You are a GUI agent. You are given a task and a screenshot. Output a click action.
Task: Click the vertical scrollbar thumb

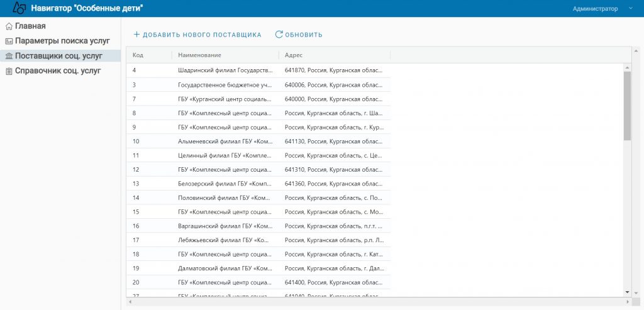pyautogui.click(x=627, y=106)
